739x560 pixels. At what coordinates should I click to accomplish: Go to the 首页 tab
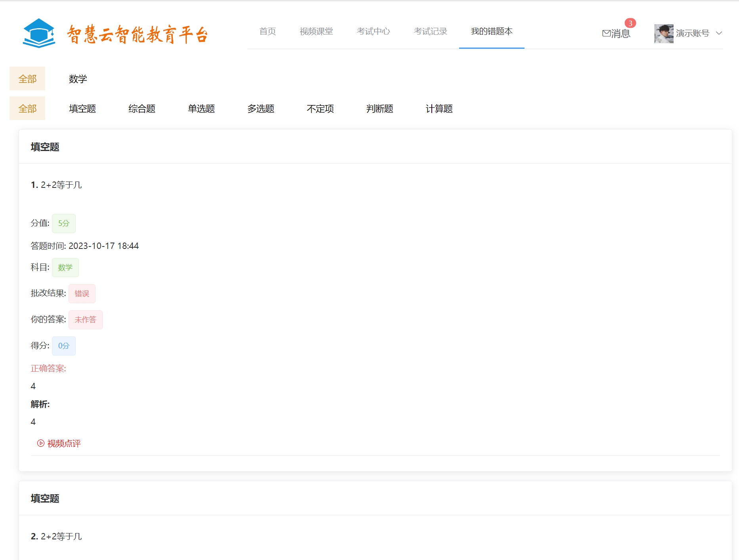click(268, 31)
